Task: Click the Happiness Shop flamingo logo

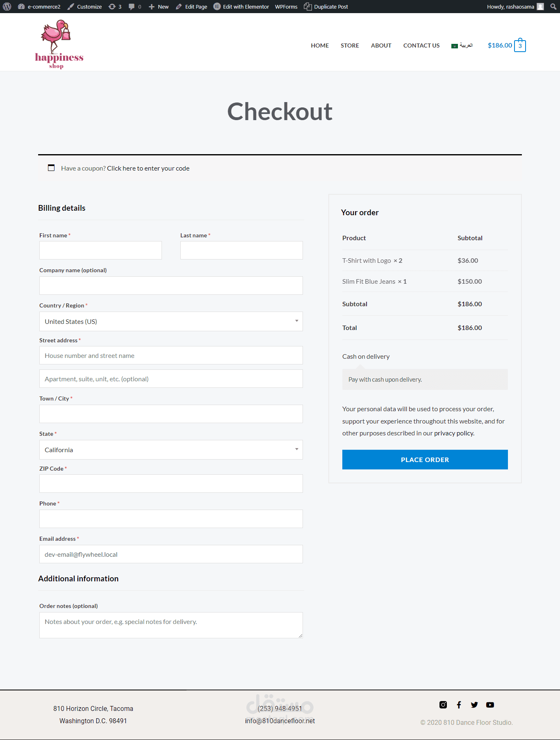Action: pos(59,44)
